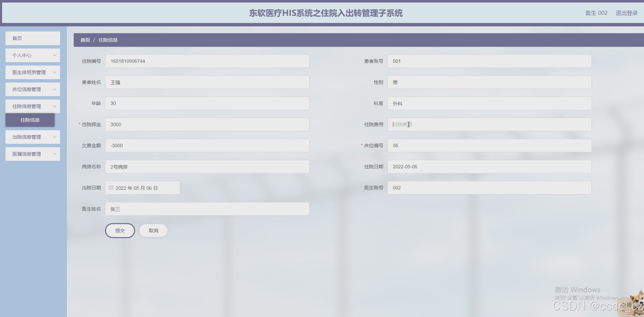Click 医生 002 user label

596,13
